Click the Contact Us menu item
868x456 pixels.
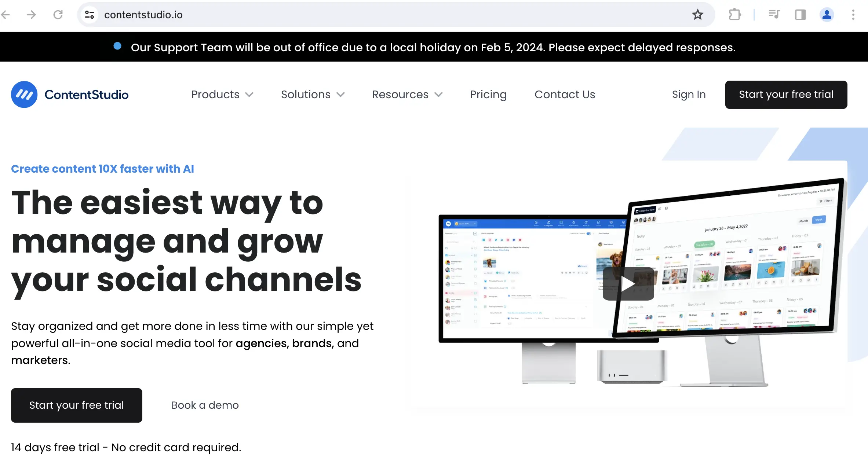coord(564,95)
